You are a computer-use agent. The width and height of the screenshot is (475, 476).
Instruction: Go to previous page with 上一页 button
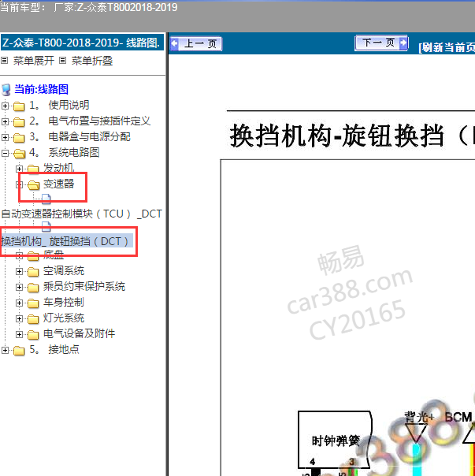196,43
